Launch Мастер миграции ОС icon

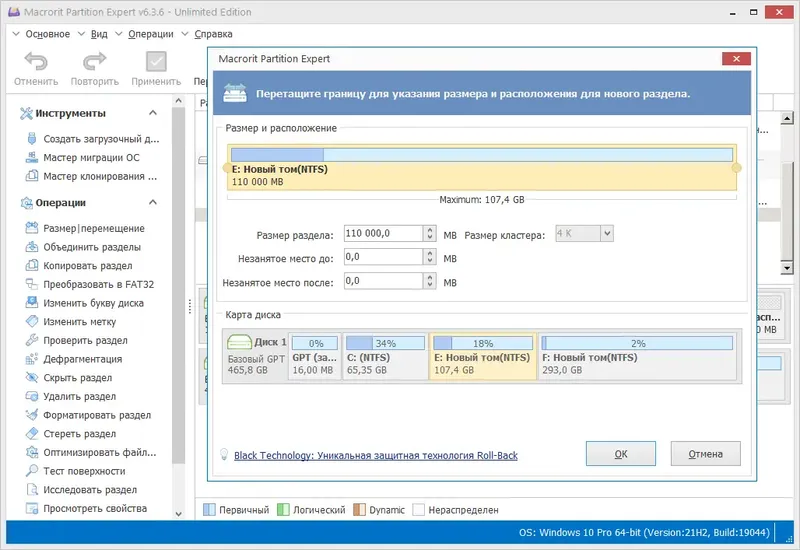(x=32, y=157)
